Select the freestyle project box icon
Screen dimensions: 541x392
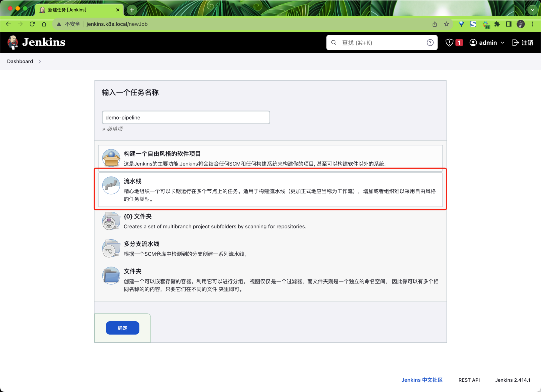(x=111, y=158)
